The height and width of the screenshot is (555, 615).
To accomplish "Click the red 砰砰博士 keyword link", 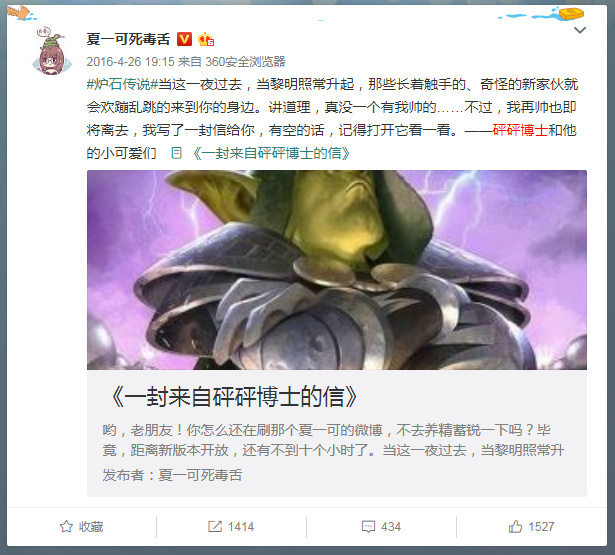I will (x=520, y=130).
